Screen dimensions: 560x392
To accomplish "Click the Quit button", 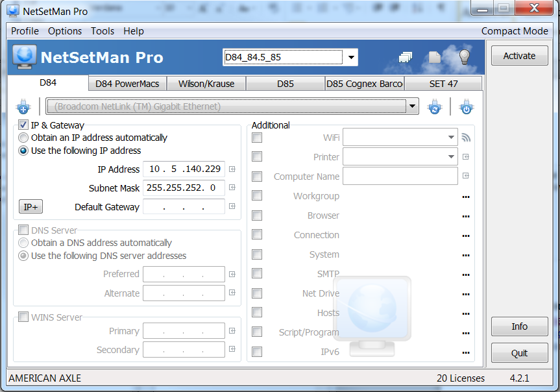I will [519, 353].
